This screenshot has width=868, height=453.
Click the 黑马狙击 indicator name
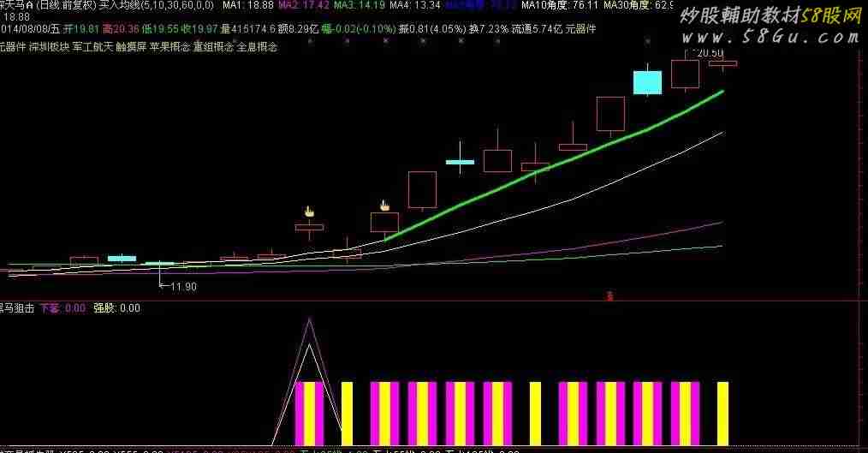17,308
